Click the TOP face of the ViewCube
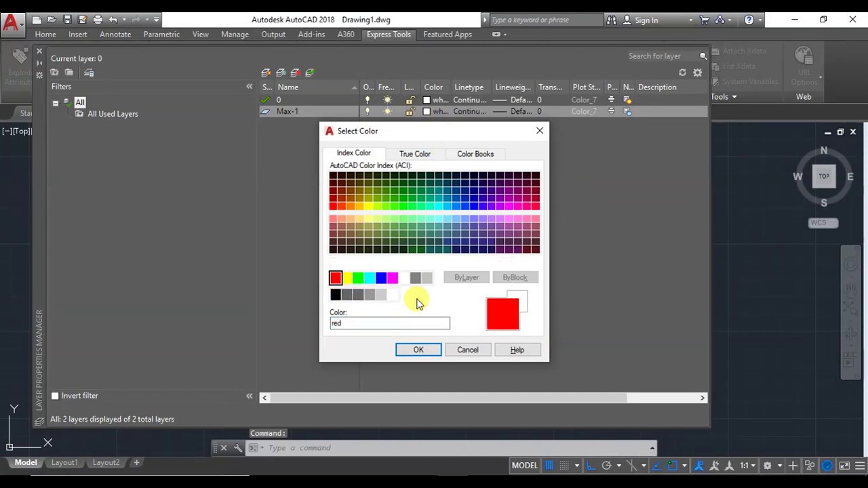 (824, 176)
